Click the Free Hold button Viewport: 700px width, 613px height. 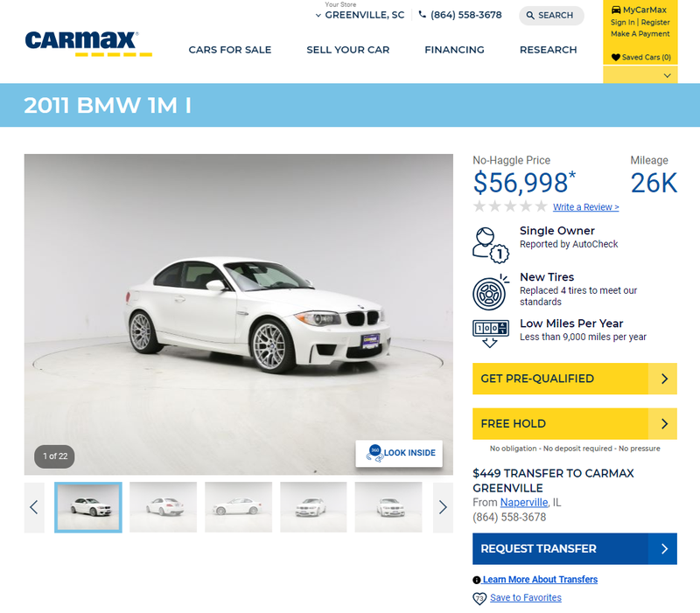(575, 423)
